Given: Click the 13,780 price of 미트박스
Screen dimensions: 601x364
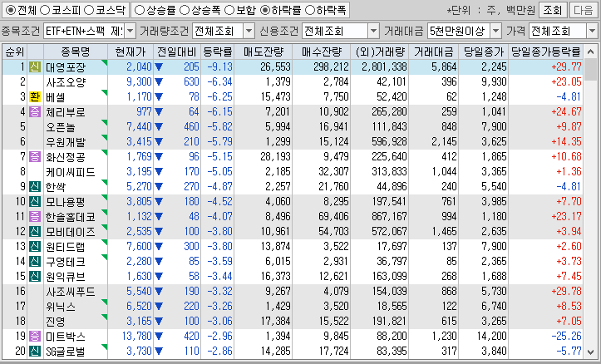Looking at the screenshot, I should (137, 336).
